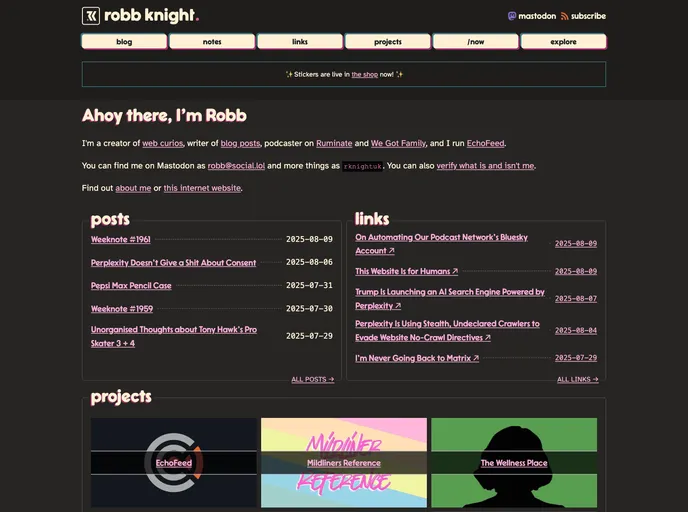Open the robb@social.lol Mastodon link
The height and width of the screenshot is (512, 688).
coord(236,166)
